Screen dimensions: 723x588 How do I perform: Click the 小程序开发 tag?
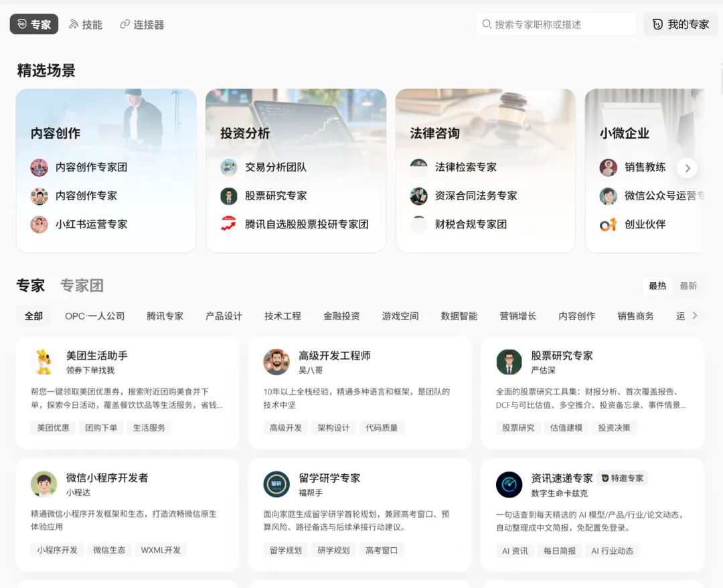click(57, 550)
